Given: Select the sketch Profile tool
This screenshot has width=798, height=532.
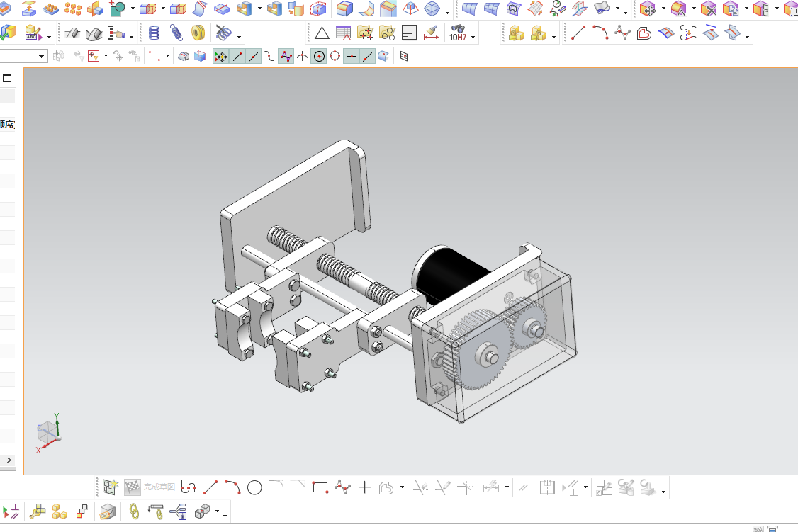Looking at the screenshot, I should tap(189, 488).
